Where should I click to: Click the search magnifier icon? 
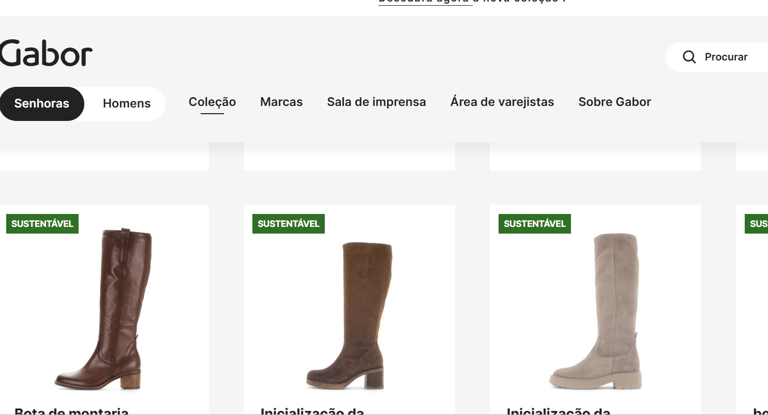tap(689, 57)
